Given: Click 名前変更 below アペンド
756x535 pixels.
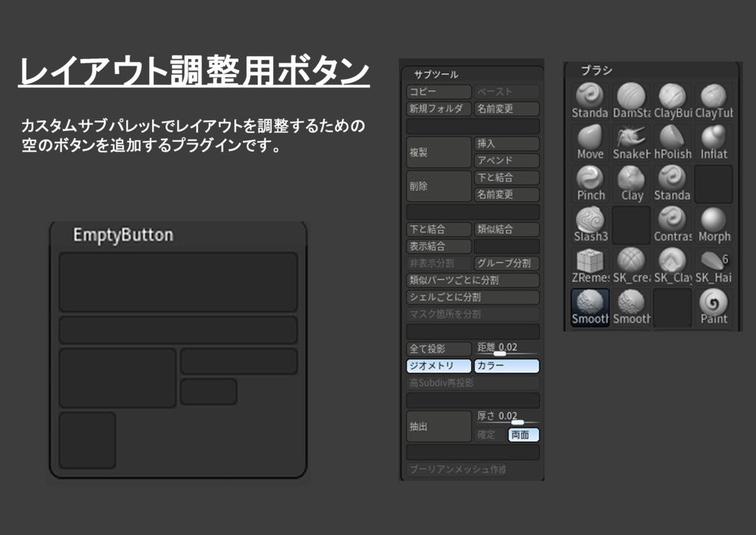Looking at the screenshot, I should [x=506, y=194].
